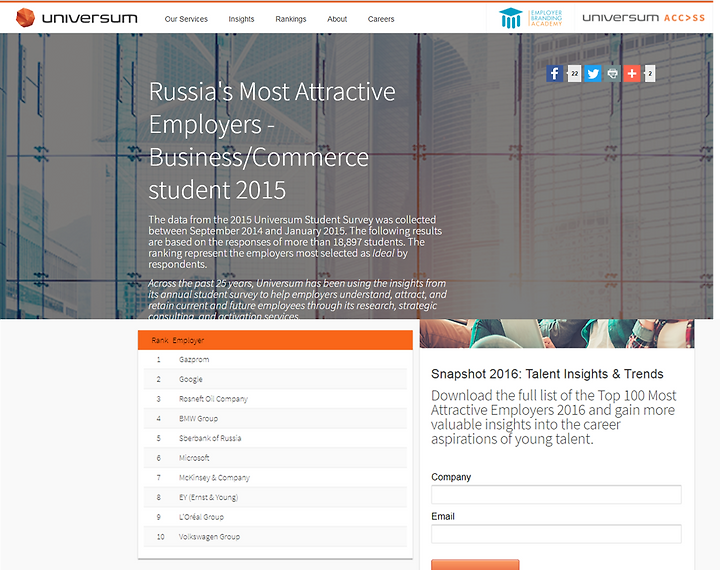Screen dimensions: 720x570
Task: Click the laptop photo banner above Snapshot
Action: 557,333
